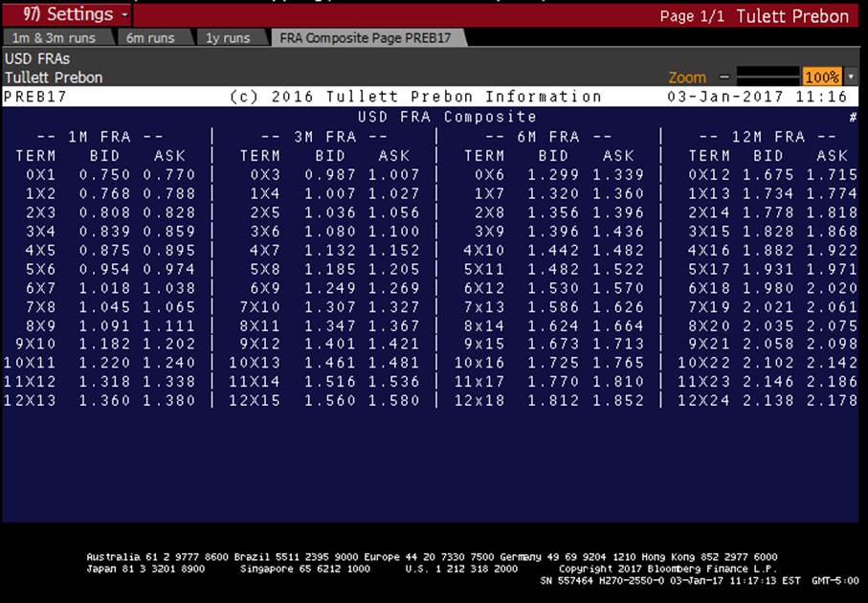Expand the zoom percentage dropdown arrow

tap(851, 77)
